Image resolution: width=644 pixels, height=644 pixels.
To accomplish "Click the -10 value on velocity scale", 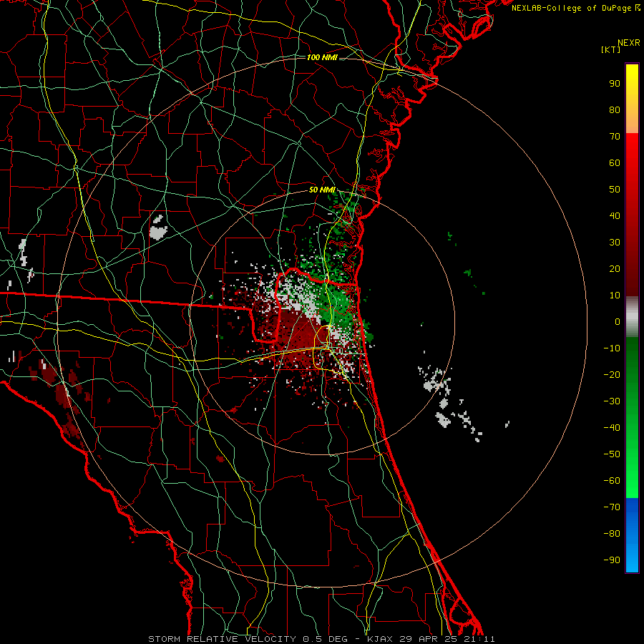I will click(x=612, y=348).
